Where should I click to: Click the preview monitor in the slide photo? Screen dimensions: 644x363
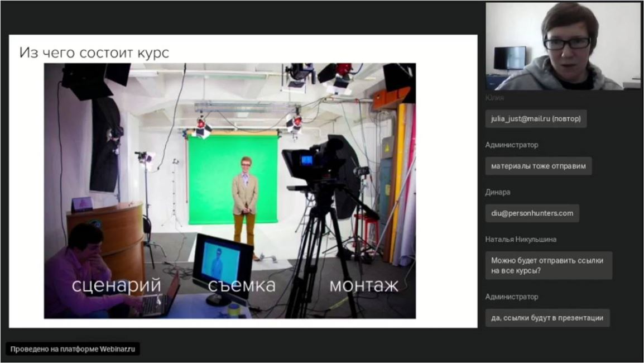[223, 262]
